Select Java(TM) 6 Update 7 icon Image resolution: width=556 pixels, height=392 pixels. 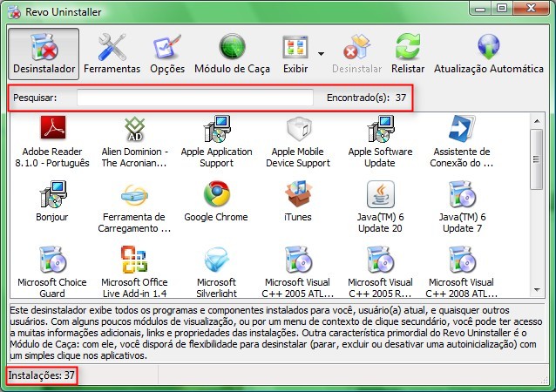[x=462, y=194]
